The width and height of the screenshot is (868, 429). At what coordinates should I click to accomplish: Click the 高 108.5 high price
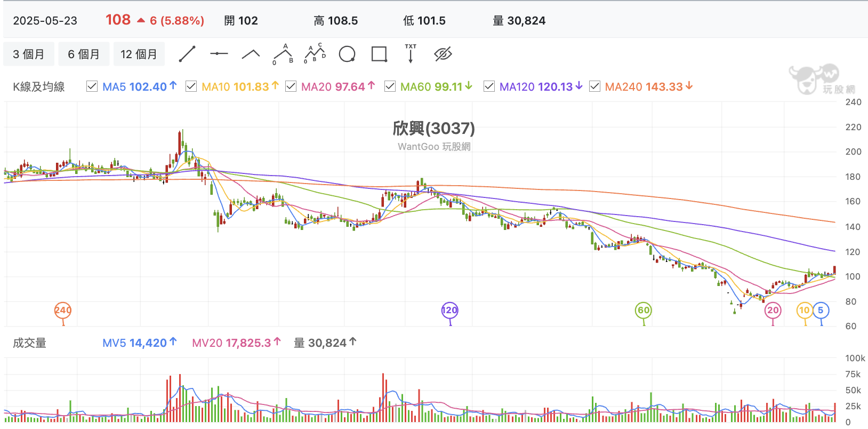336,21
